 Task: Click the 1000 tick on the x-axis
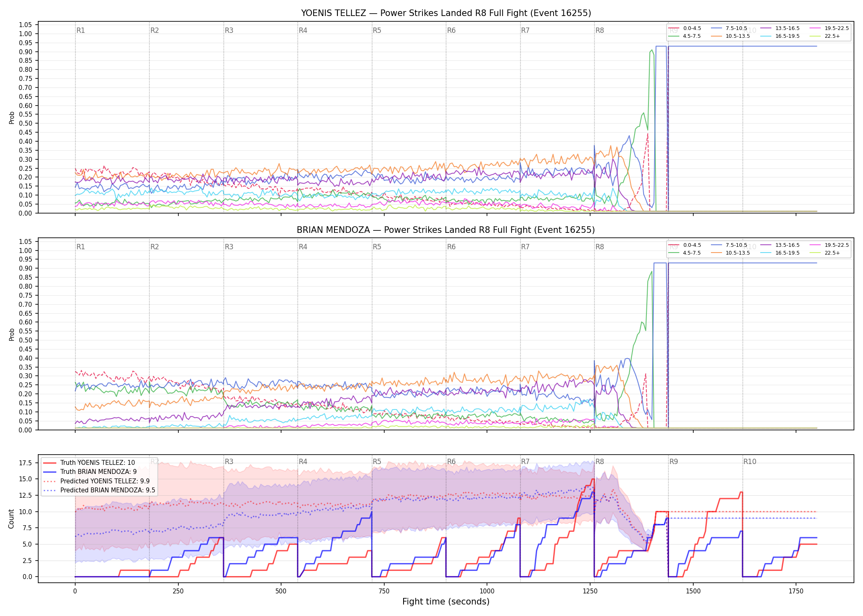tap(487, 591)
